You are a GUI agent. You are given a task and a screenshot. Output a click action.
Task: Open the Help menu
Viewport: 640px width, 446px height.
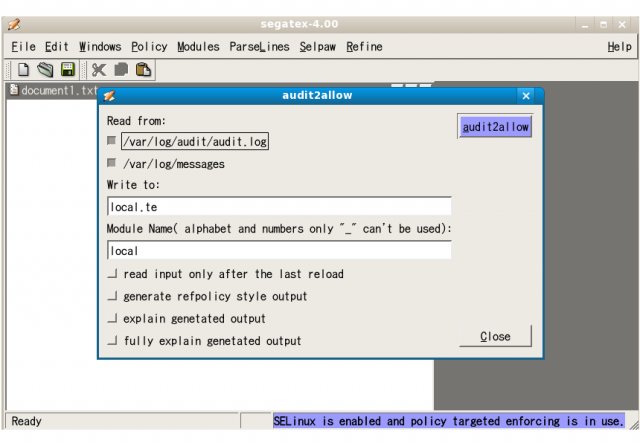619,47
